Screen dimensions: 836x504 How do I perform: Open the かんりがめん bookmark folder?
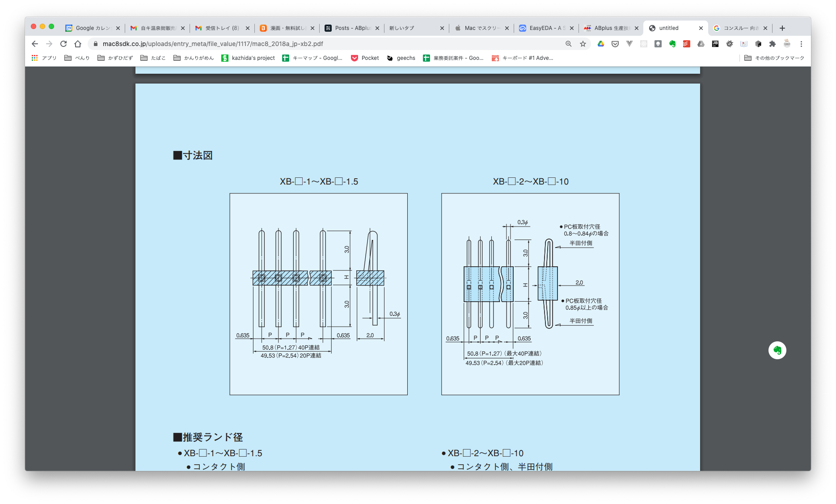[194, 58]
